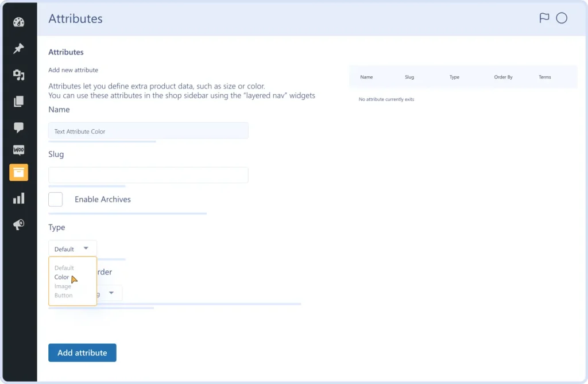Click the flag icon near the top right

click(x=543, y=18)
